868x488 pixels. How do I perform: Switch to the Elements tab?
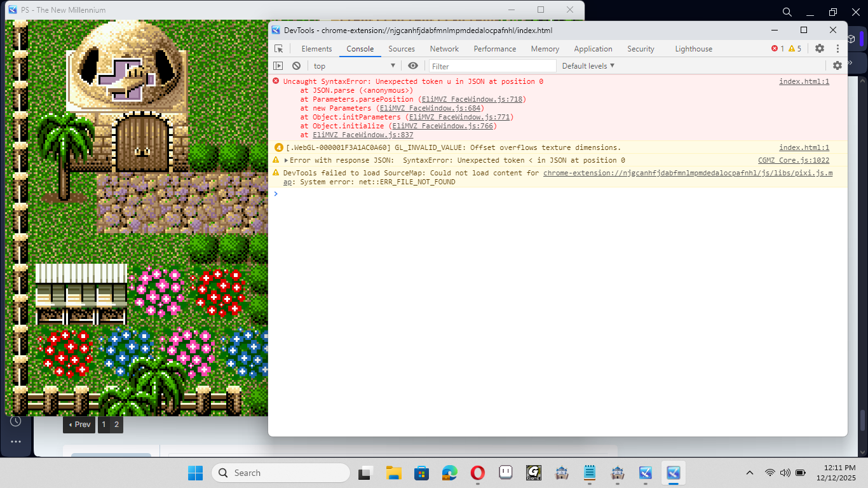pos(316,49)
